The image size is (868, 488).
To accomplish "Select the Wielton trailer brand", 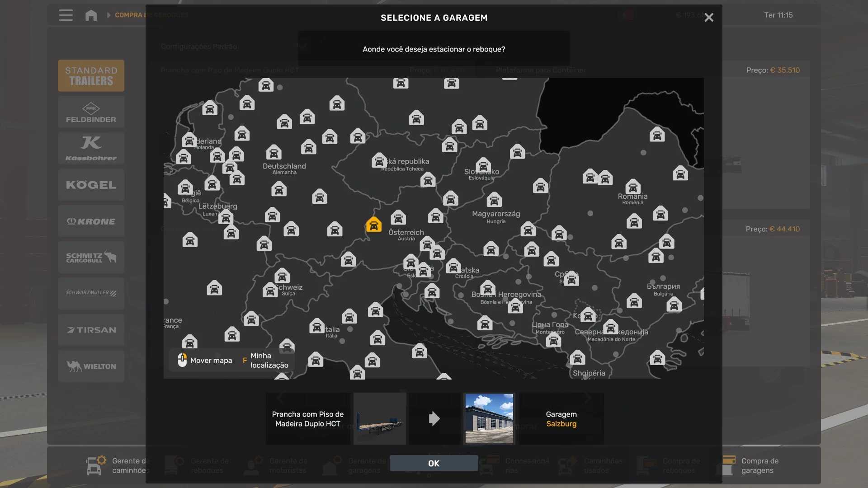I will [91, 366].
